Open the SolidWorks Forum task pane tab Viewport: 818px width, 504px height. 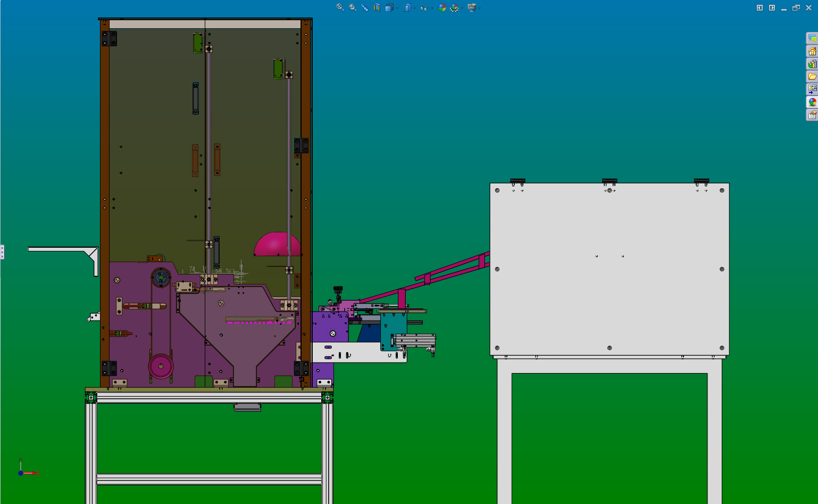click(812, 38)
